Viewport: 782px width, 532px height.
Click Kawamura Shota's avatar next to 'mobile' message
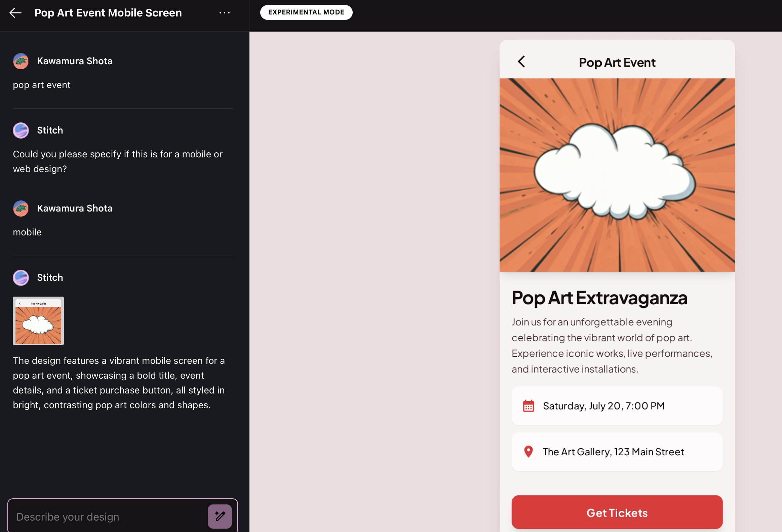[x=21, y=208]
